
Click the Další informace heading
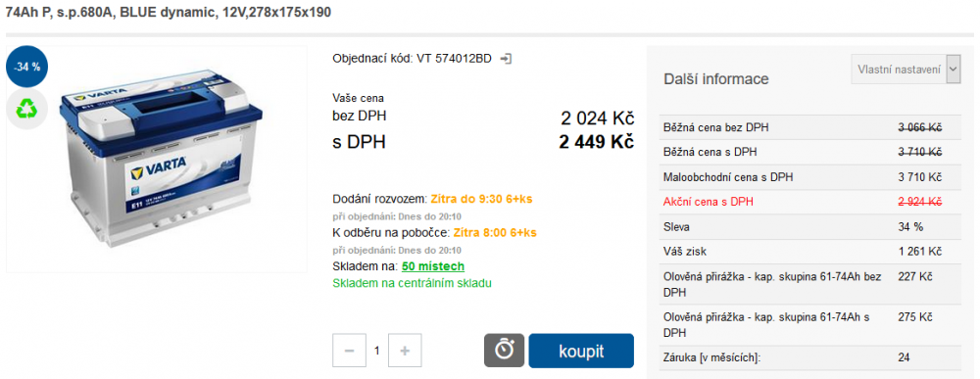click(x=715, y=79)
